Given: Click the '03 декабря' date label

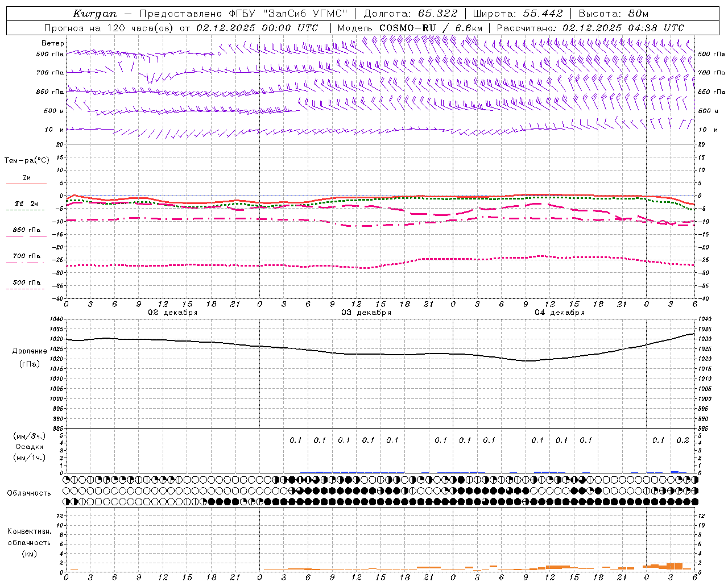Looking at the screenshot, I should (x=366, y=313).
